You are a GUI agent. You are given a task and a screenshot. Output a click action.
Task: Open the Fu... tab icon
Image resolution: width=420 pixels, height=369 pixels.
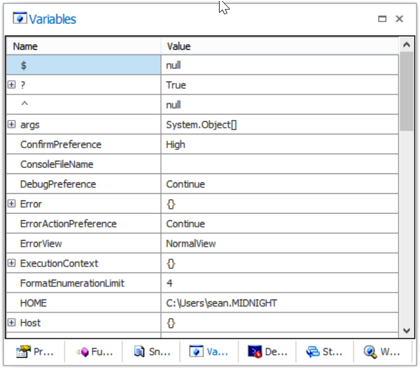(x=83, y=352)
